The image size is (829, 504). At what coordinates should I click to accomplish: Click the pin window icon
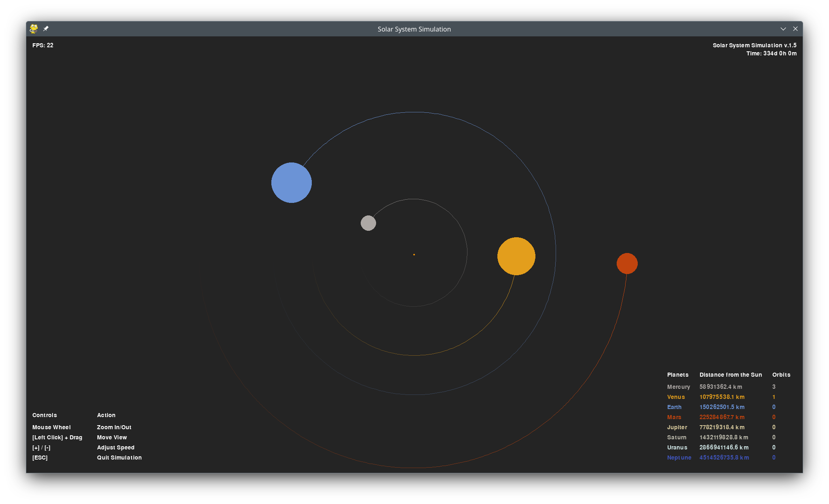tap(46, 29)
